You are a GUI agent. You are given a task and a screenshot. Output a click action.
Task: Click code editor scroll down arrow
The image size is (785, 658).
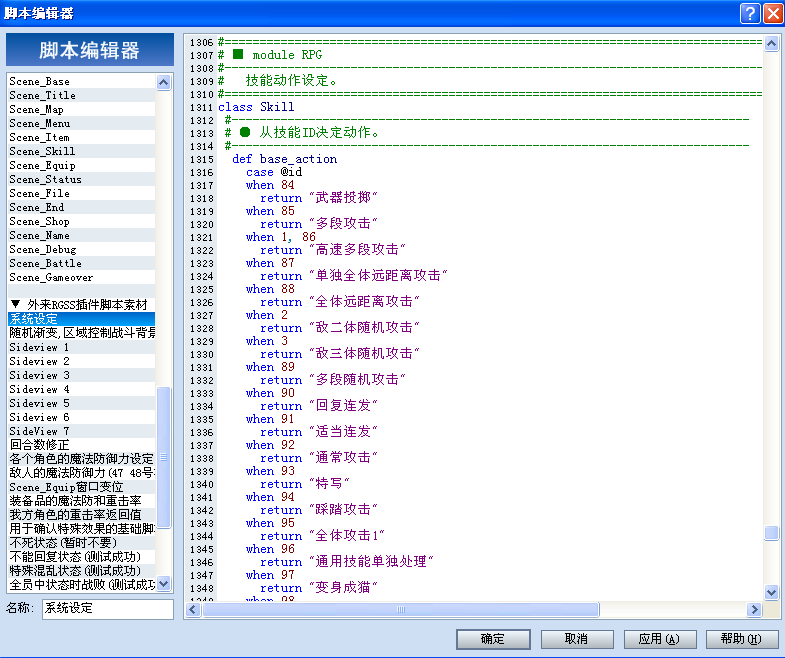771,592
